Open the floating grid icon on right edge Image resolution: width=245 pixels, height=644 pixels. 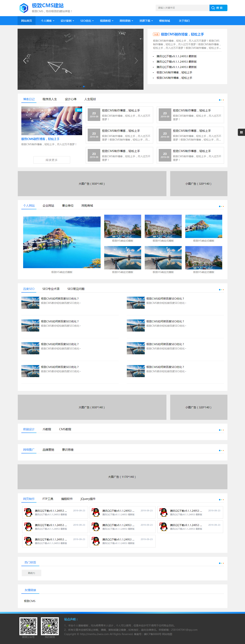tap(241, 132)
